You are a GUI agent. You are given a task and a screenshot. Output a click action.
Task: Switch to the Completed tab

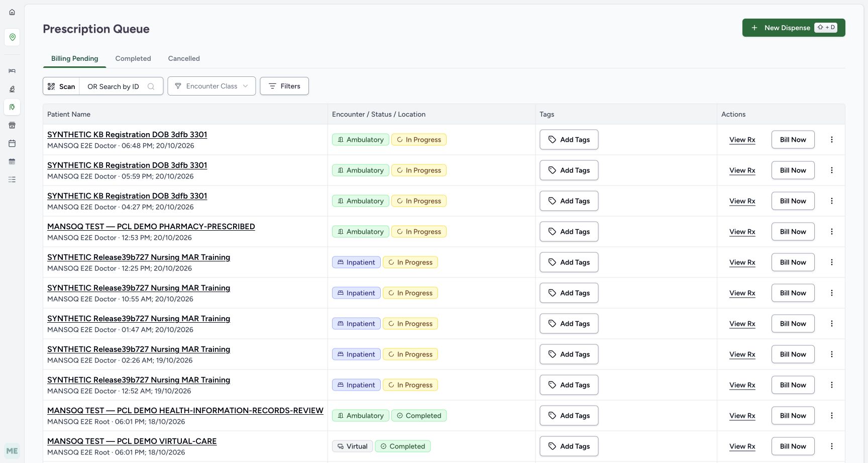tap(133, 58)
